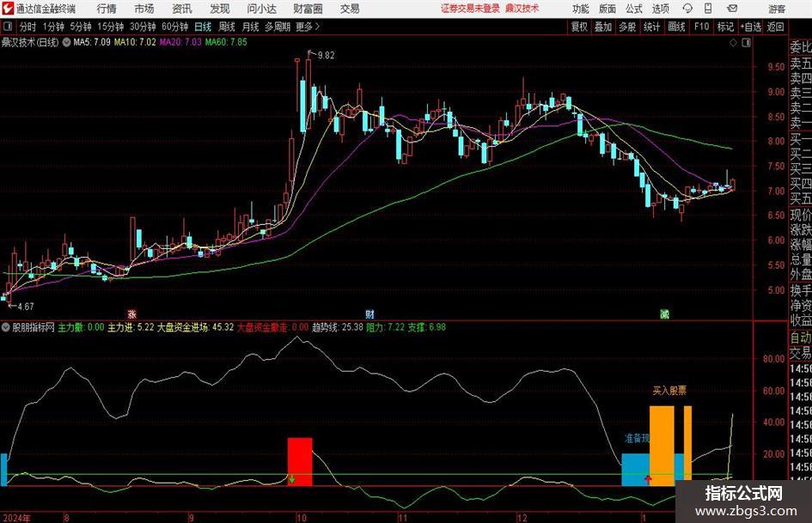Click the Tongdaxin red logo icon
This screenshot has width=812, height=523.
pos(8,9)
